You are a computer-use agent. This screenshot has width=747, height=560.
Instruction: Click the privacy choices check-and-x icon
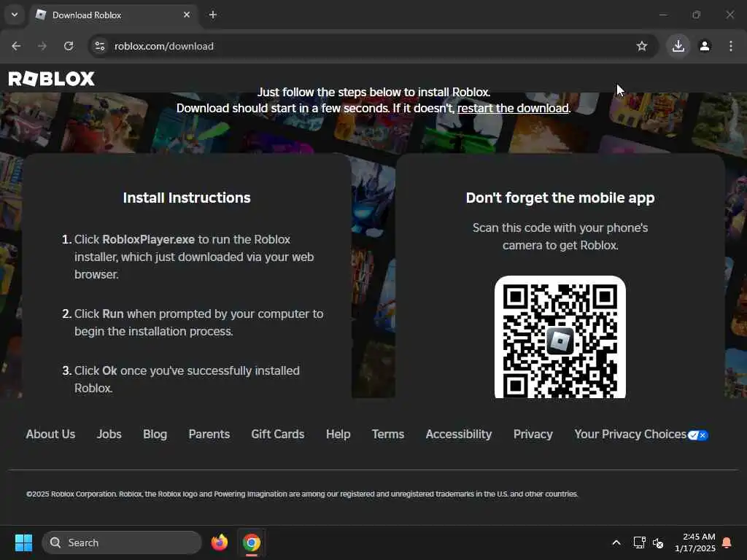[x=697, y=435]
